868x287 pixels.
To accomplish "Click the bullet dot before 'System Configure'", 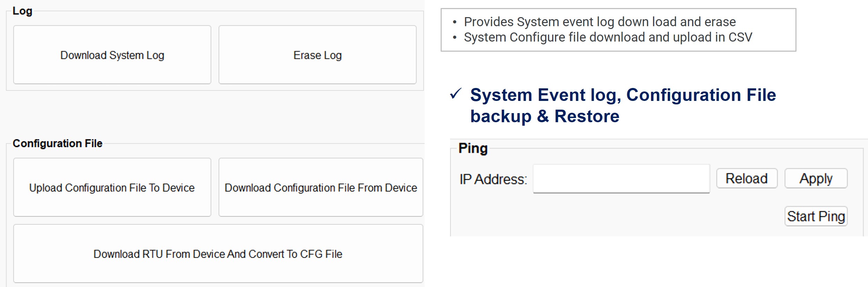I will tap(455, 37).
